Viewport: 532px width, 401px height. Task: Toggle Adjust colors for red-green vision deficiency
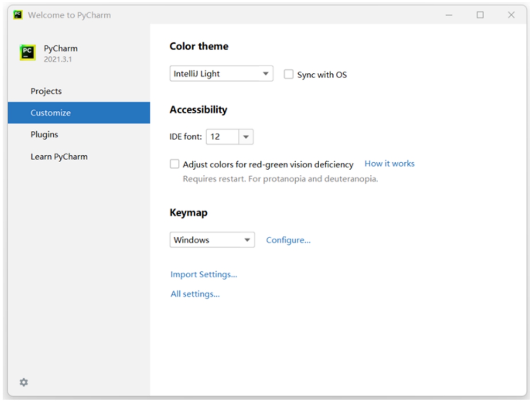pyautogui.click(x=174, y=164)
